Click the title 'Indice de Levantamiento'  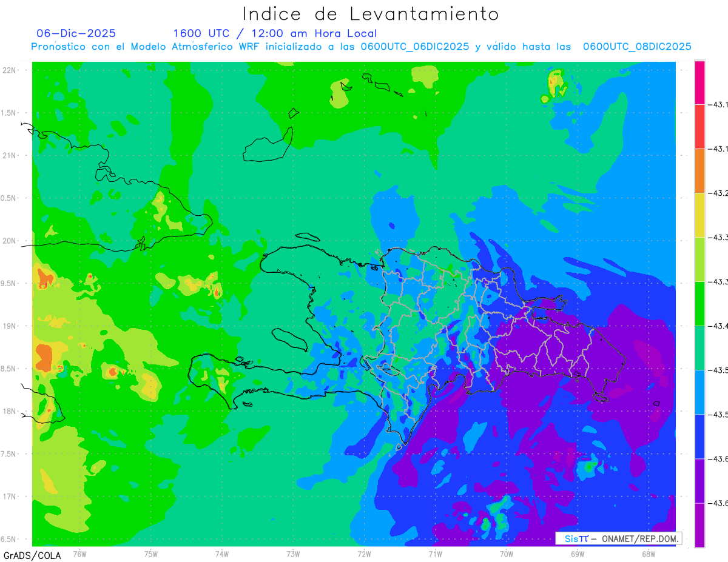click(x=371, y=14)
